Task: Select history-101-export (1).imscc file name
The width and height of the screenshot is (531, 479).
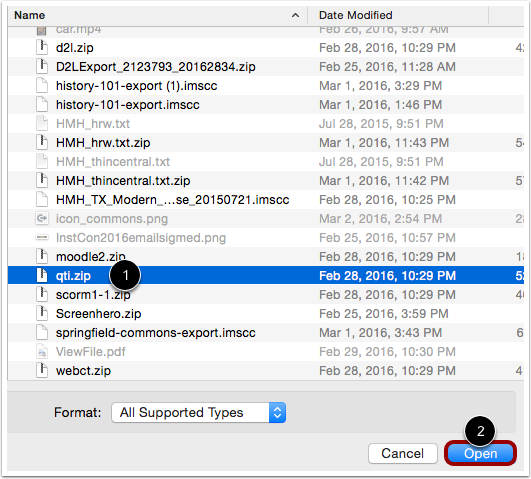Action: [136, 86]
